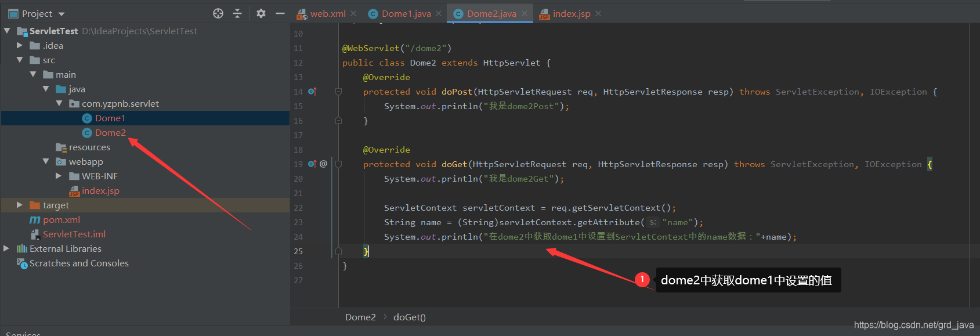
Task: Click index.jsp tab JSP icon
Action: pos(544,14)
